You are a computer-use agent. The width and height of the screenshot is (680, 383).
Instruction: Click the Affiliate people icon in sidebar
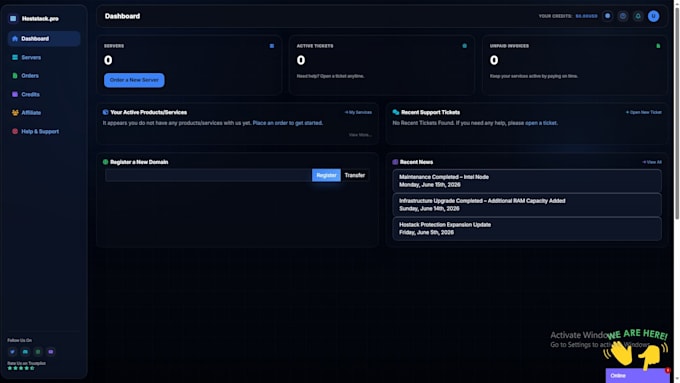click(15, 113)
